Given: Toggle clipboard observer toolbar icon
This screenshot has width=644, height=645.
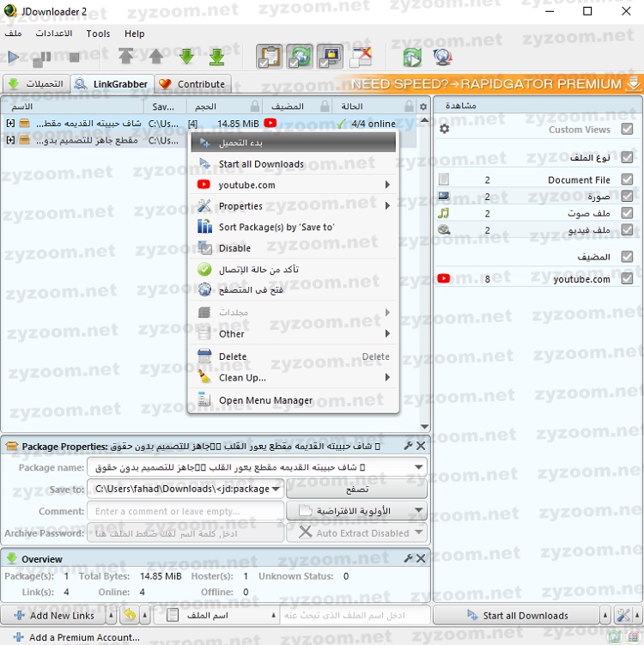Looking at the screenshot, I should click(269, 57).
